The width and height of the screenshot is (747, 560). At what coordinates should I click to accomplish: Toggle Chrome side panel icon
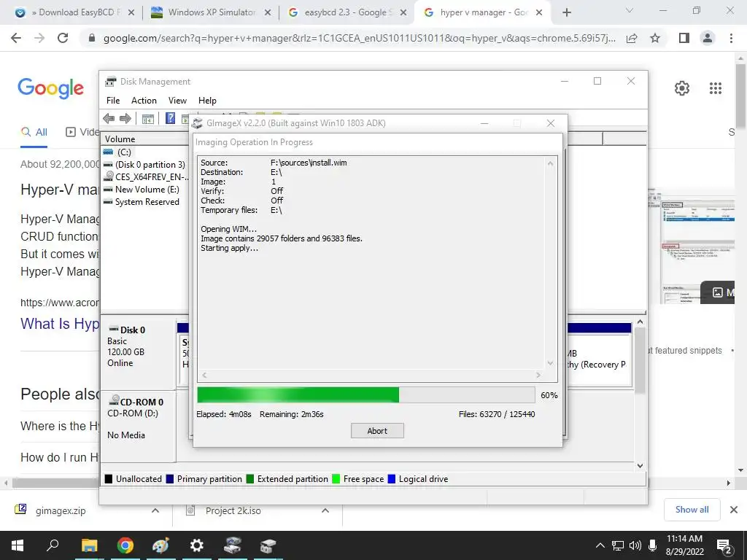(x=684, y=38)
